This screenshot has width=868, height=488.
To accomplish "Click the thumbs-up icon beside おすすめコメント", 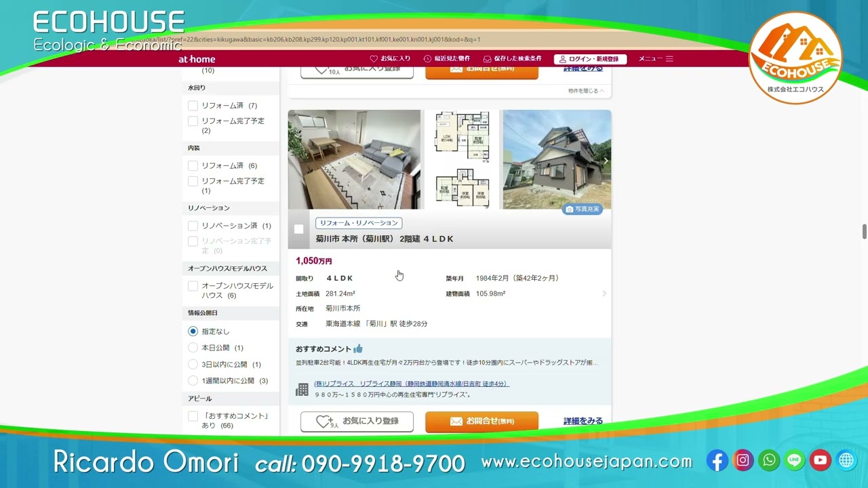I will pos(358,348).
